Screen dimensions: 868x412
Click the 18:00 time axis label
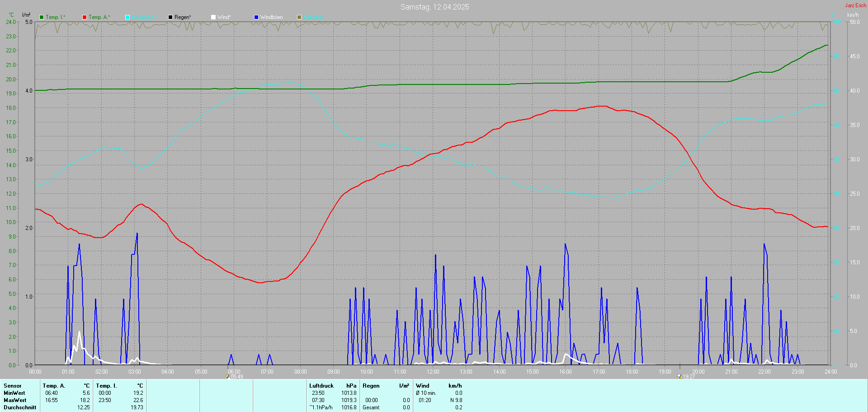tap(632, 372)
